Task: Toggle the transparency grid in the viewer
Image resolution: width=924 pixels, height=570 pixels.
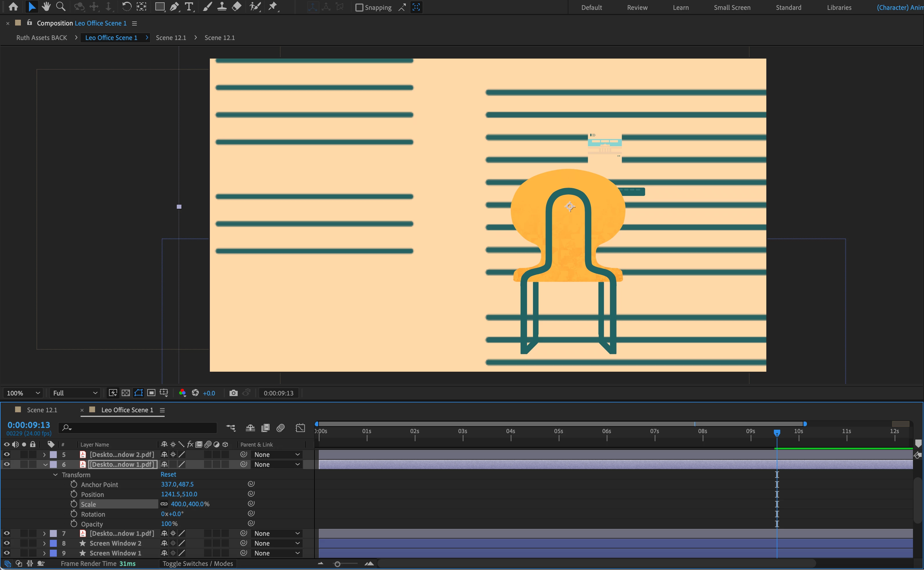Action: [126, 393]
